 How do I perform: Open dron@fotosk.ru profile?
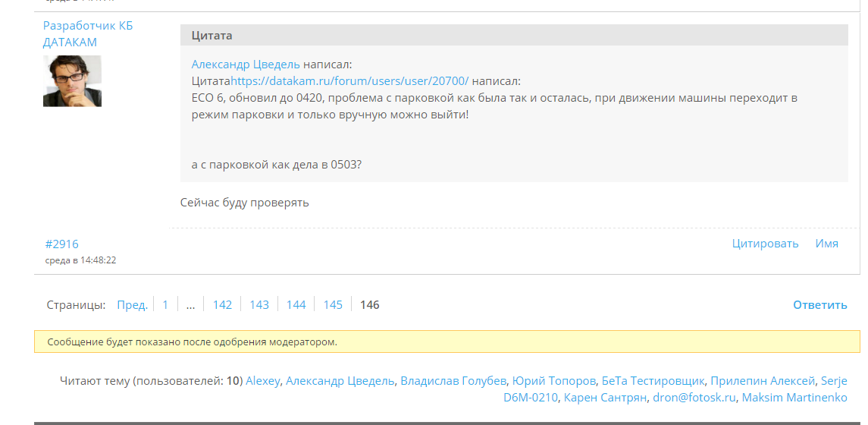(x=694, y=397)
